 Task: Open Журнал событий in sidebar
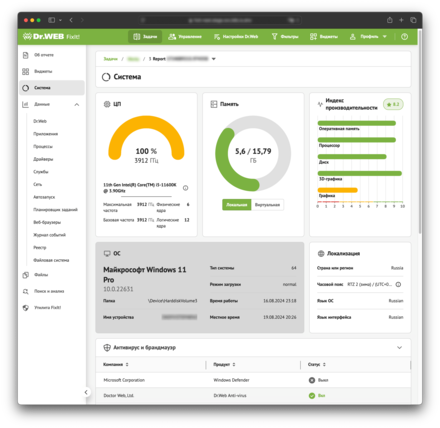click(x=50, y=235)
